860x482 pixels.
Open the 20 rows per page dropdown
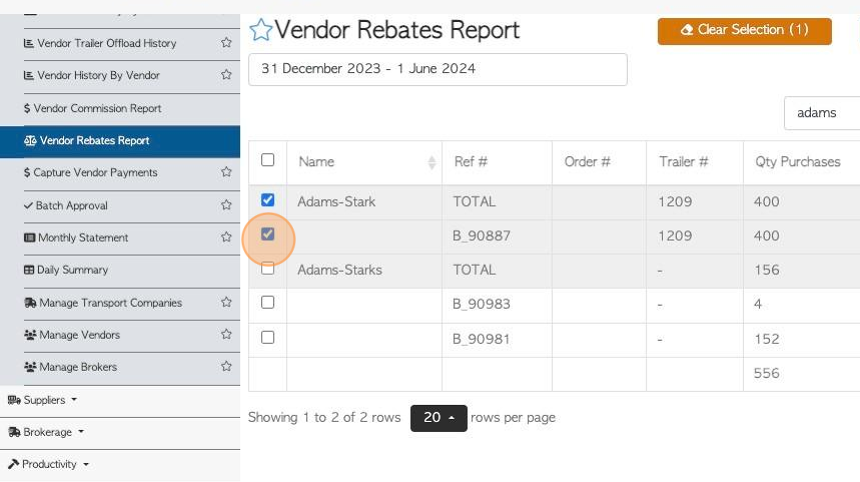pos(439,418)
